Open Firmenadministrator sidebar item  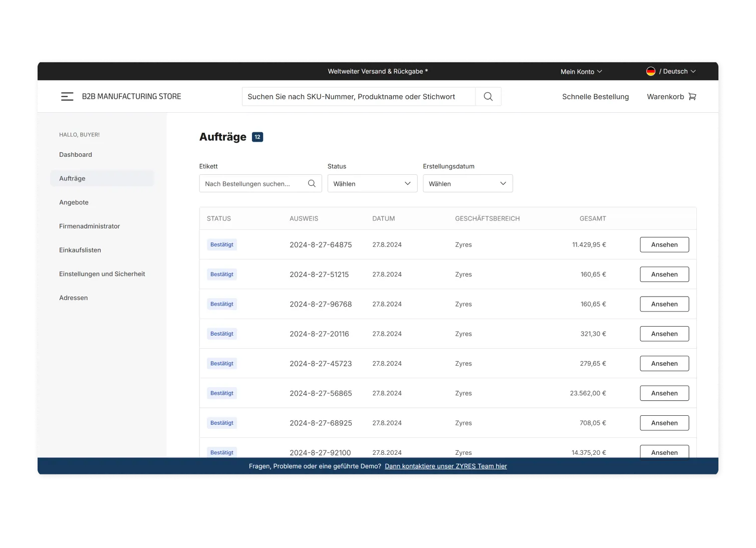90,226
